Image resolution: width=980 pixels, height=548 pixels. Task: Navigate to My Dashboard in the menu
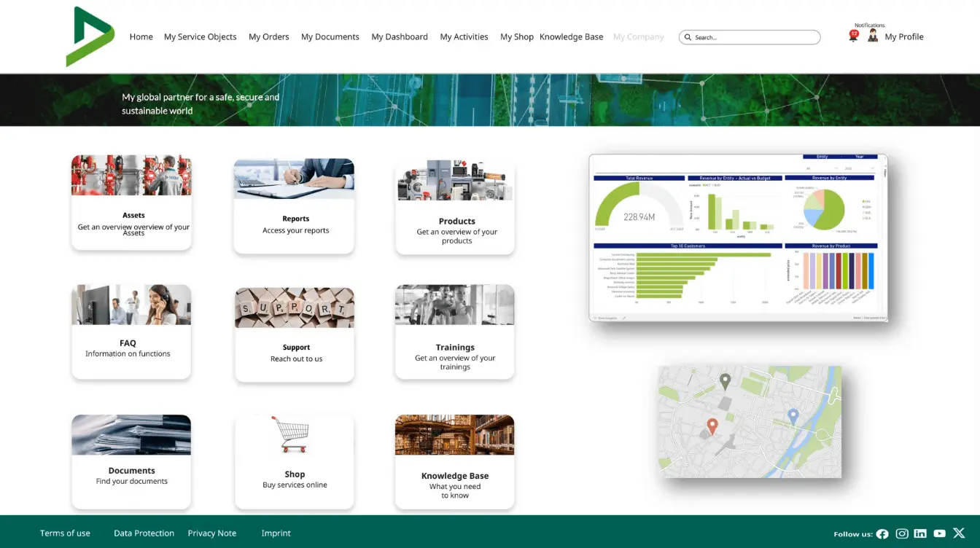399,36
